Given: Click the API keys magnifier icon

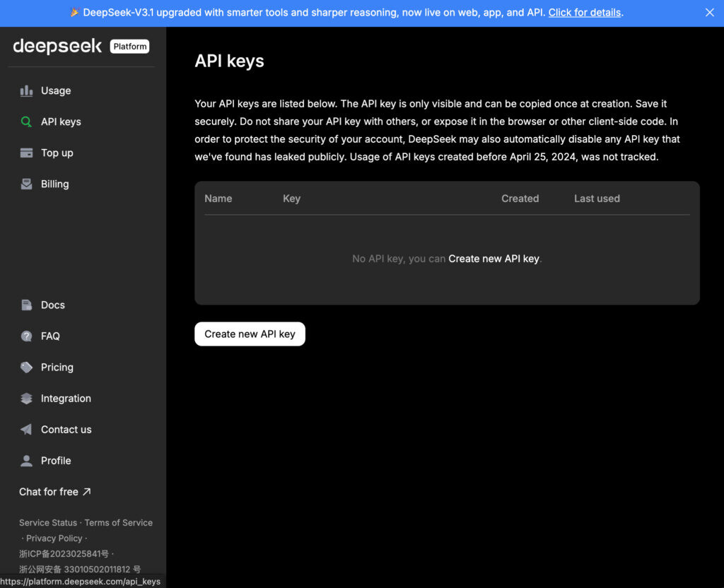Looking at the screenshot, I should point(26,122).
